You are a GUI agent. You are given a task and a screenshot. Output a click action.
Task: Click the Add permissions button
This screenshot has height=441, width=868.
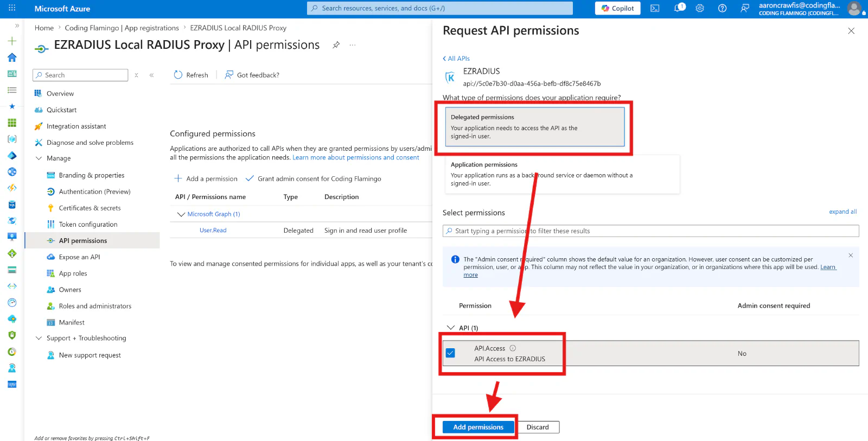pyautogui.click(x=478, y=427)
